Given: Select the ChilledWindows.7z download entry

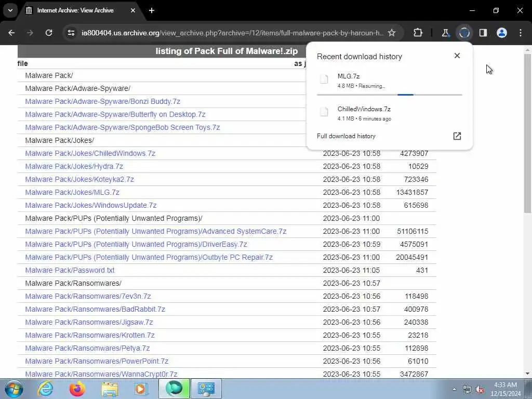Looking at the screenshot, I should click(x=390, y=113).
